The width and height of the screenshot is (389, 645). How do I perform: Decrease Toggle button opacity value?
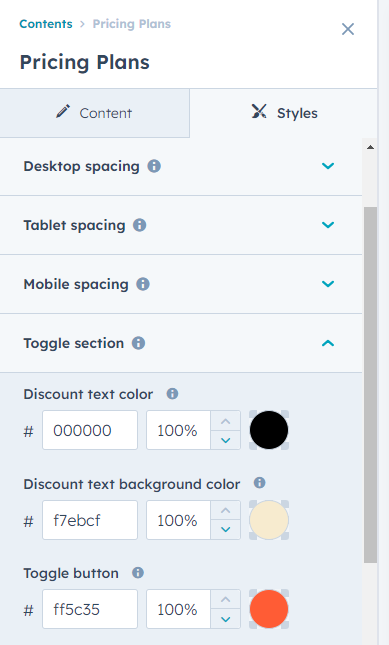pyautogui.click(x=225, y=619)
